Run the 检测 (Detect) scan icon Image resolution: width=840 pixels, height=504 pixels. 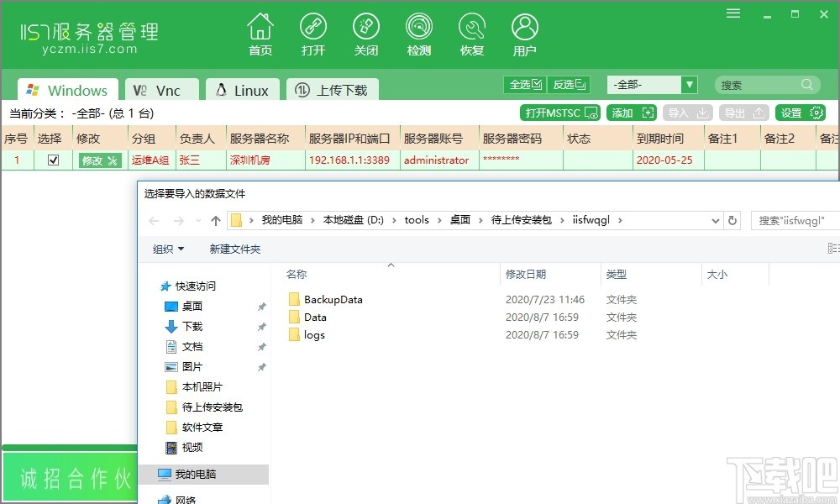click(419, 34)
